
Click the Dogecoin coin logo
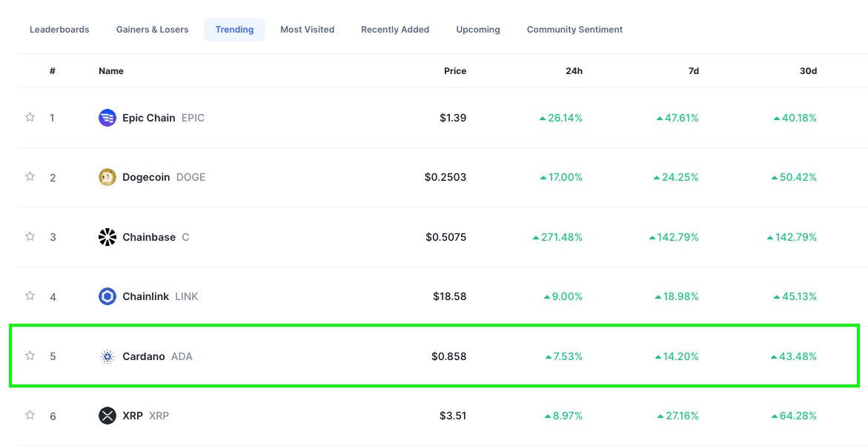coord(107,177)
